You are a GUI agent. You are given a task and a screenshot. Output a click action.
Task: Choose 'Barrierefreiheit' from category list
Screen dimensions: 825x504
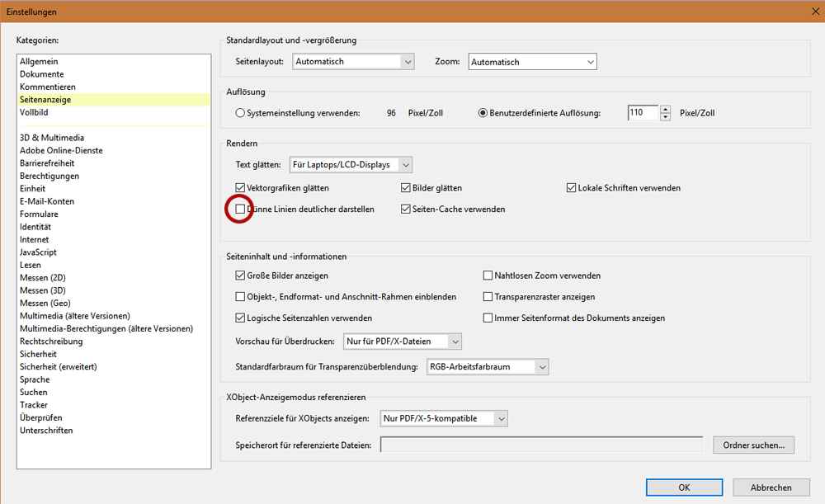[47, 163]
